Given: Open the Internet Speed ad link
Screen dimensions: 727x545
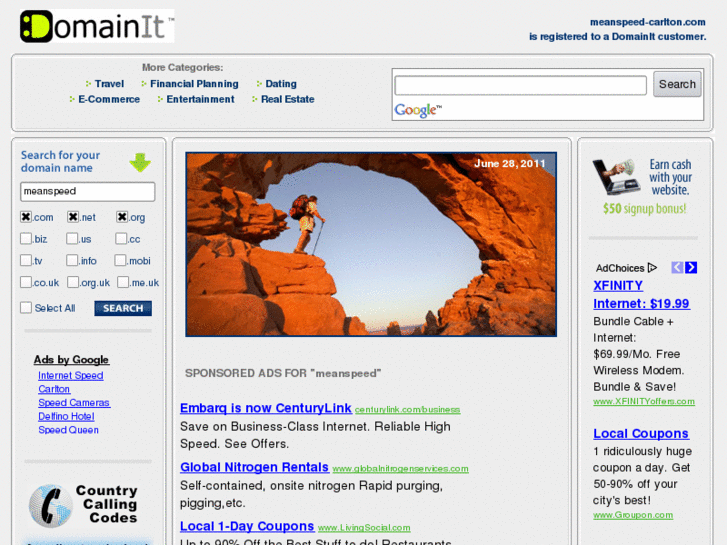Looking at the screenshot, I should 70,376.
